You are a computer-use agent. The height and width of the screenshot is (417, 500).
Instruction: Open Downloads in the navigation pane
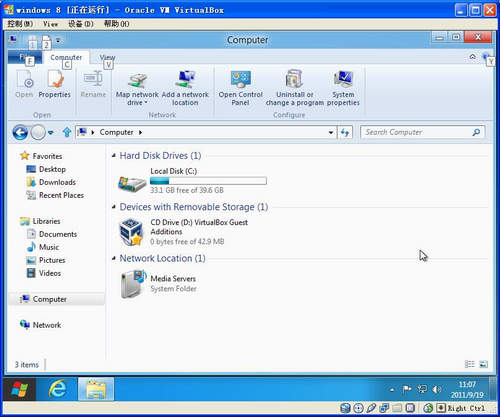click(51, 182)
